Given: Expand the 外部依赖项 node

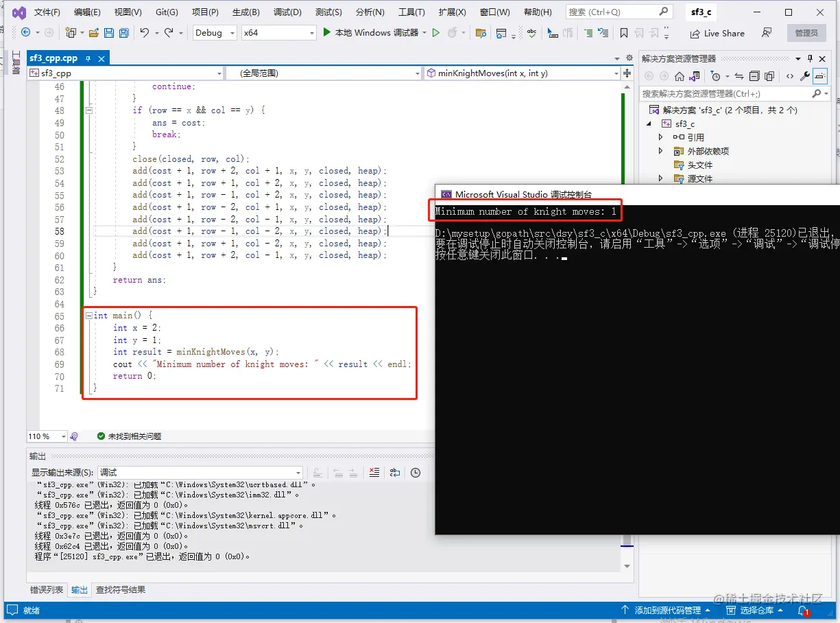Looking at the screenshot, I should [661, 151].
